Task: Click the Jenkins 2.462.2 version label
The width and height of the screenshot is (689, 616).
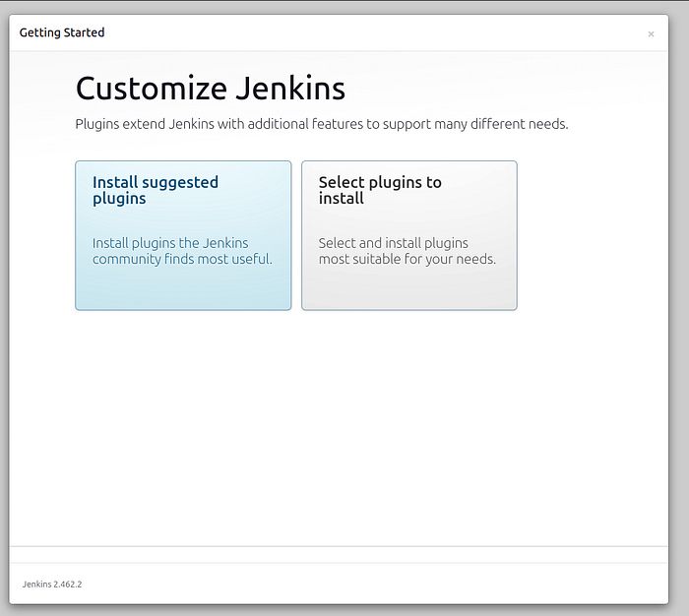Action: tap(52, 585)
